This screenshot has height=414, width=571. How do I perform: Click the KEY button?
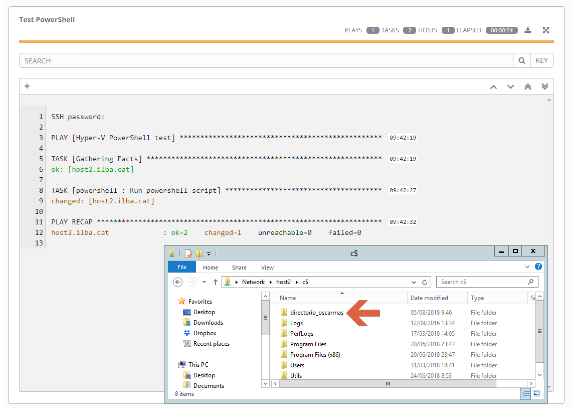click(x=542, y=61)
